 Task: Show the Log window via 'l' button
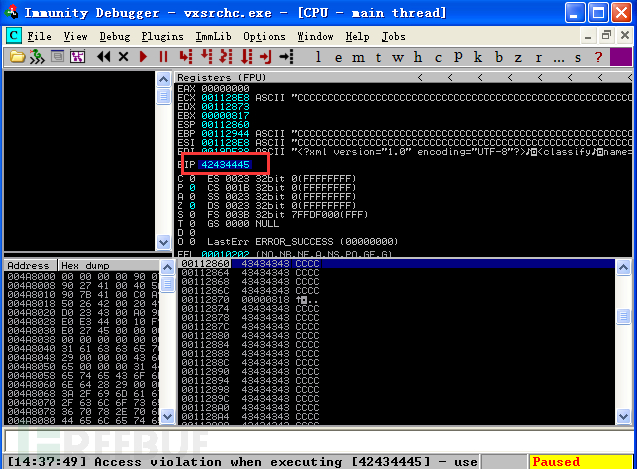pyautogui.click(x=318, y=57)
